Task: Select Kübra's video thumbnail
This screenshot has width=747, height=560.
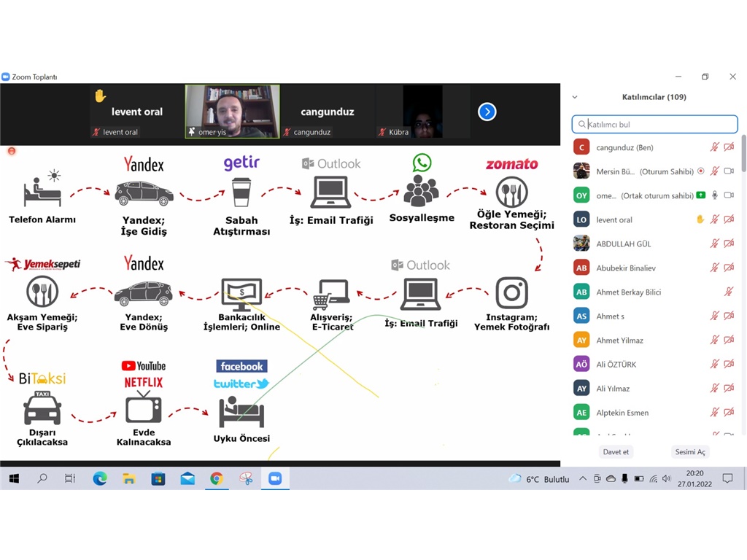Action: point(422,112)
